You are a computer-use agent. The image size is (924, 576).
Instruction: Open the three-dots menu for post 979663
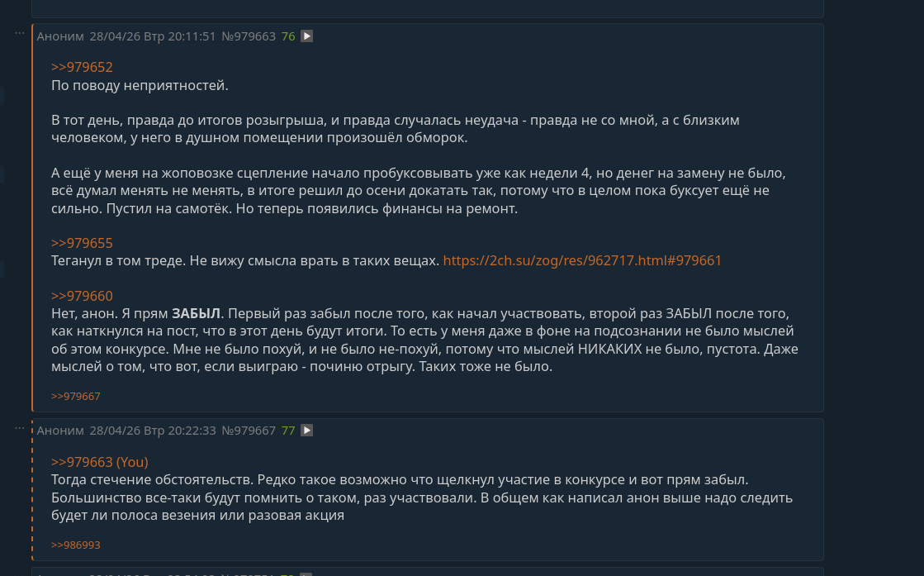20,33
